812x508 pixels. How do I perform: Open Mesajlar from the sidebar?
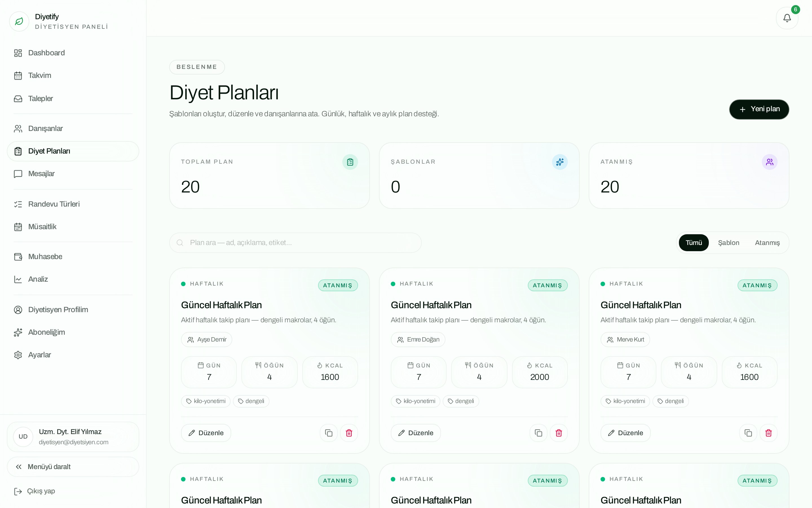coord(73,174)
